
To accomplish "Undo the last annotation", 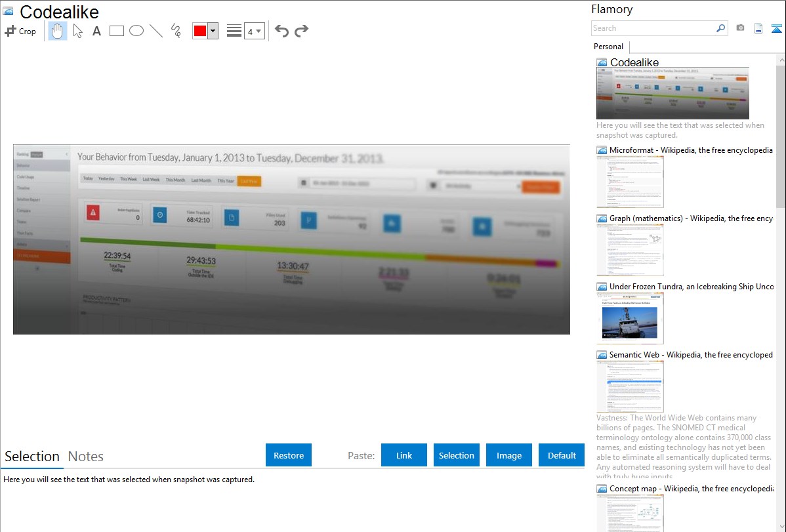I will (281, 31).
